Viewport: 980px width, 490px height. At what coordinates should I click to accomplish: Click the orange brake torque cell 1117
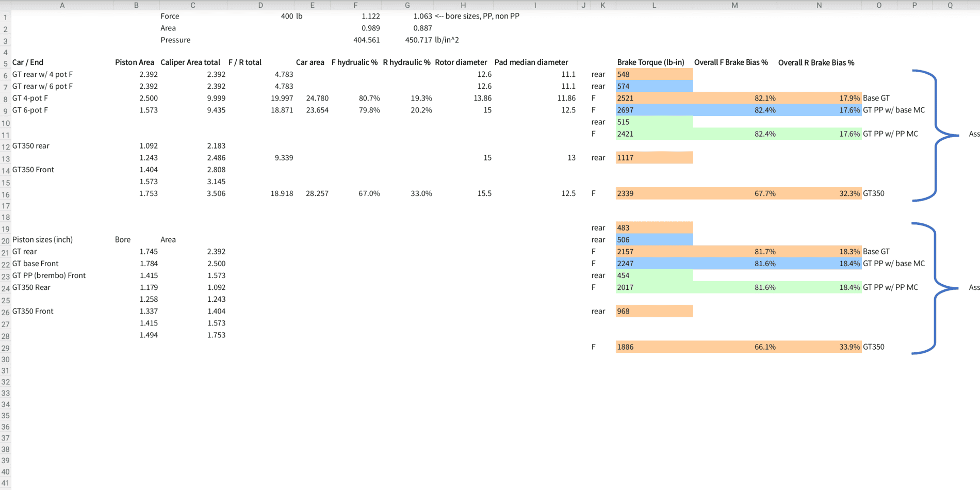pos(654,157)
